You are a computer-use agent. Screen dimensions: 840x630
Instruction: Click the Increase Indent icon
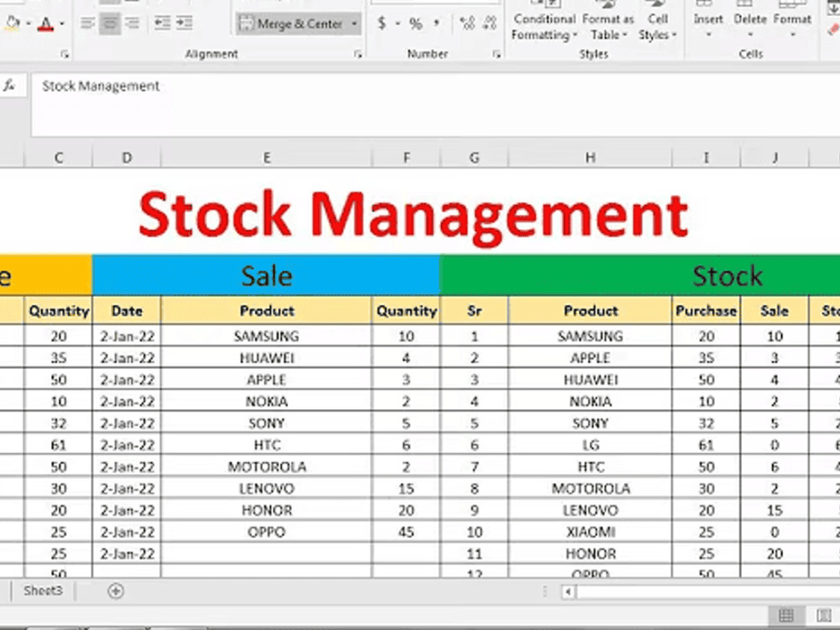(x=184, y=23)
